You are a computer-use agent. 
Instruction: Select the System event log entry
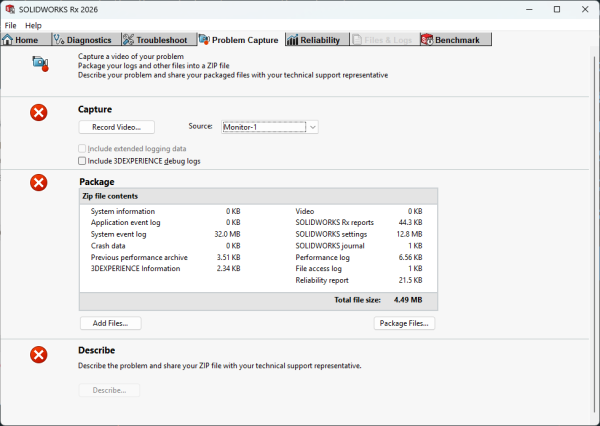(x=165, y=234)
